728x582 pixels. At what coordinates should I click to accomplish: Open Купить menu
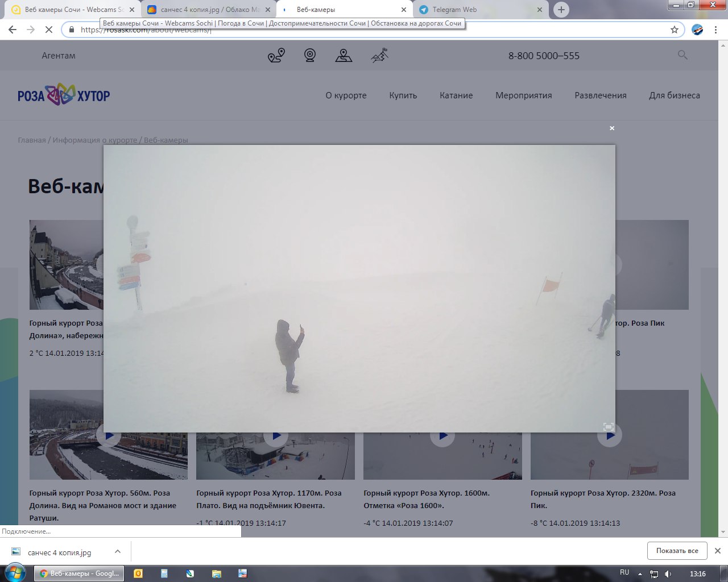[x=403, y=95]
